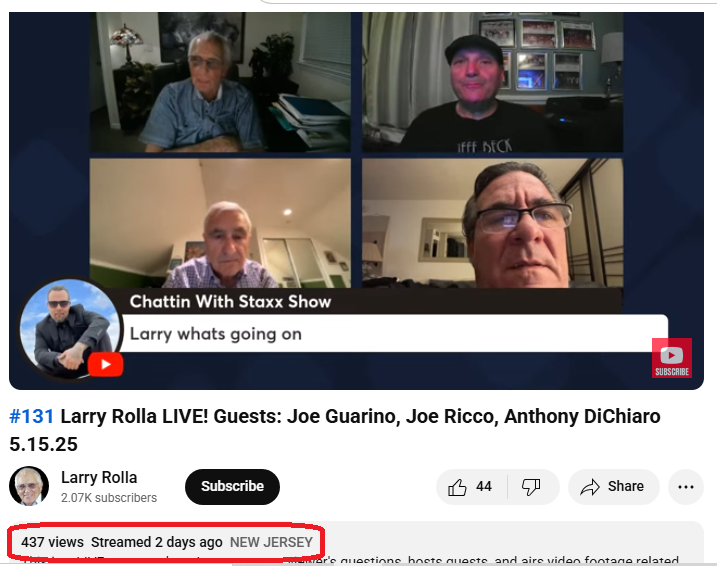This screenshot has width=717, height=566.
Task: Open the three-dot more actions menu
Action: (685, 487)
